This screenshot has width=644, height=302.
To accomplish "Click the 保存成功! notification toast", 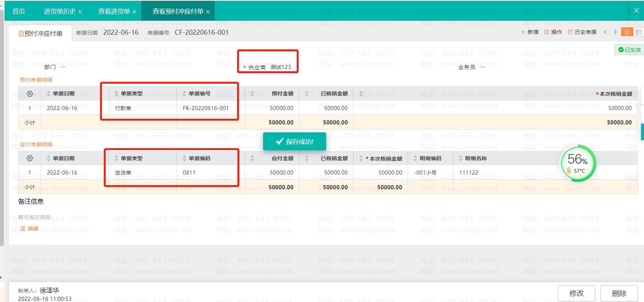I will (294, 141).
